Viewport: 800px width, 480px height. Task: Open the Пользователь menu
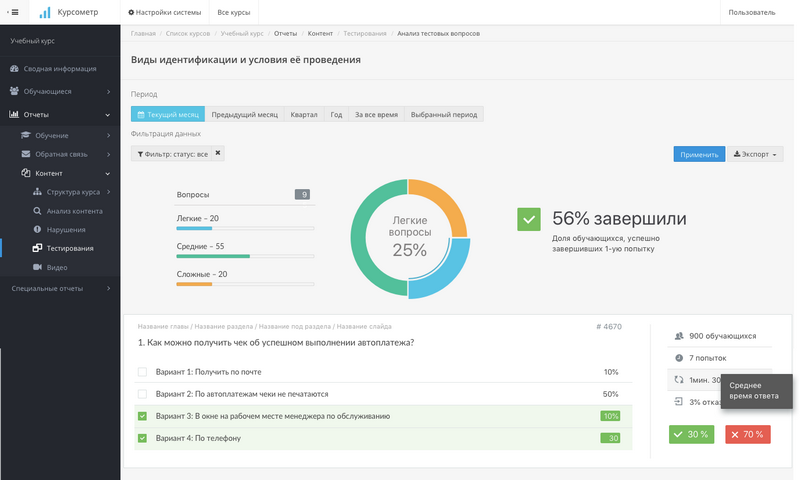pyautogui.click(x=752, y=12)
